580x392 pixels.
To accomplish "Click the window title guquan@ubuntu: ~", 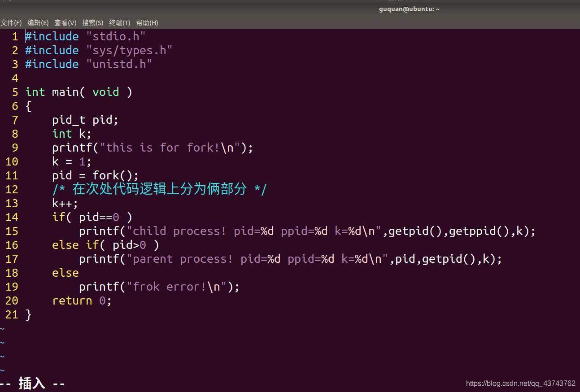I will coord(409,9).
